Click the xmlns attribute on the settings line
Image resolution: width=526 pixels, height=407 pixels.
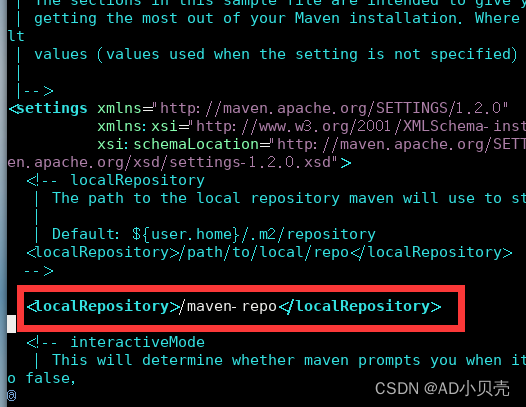pyautogui.click(x=120, y=108)
